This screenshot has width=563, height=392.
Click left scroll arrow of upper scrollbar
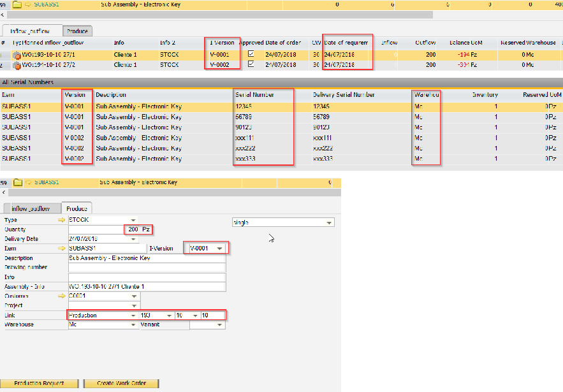point(3,15)
